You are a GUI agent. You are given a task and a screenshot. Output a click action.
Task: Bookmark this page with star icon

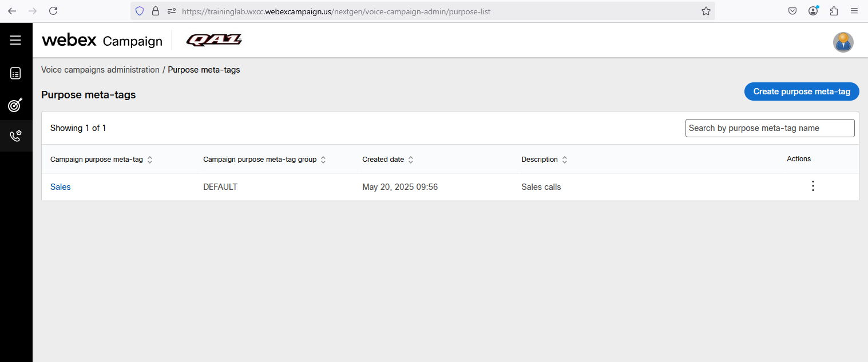(x=706, y=11)
